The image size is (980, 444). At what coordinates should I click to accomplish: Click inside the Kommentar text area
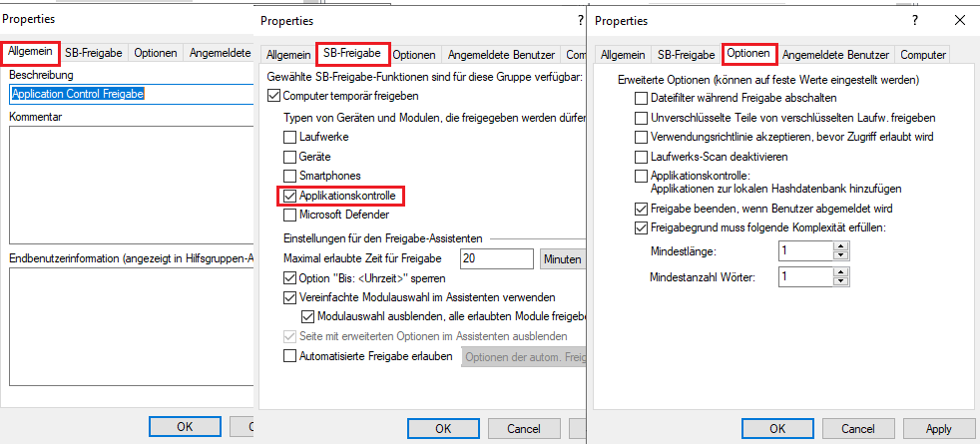point(132,184)
